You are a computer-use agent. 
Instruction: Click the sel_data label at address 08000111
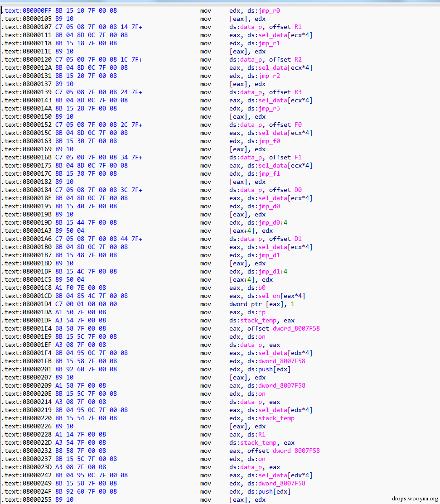pos(273,35)
